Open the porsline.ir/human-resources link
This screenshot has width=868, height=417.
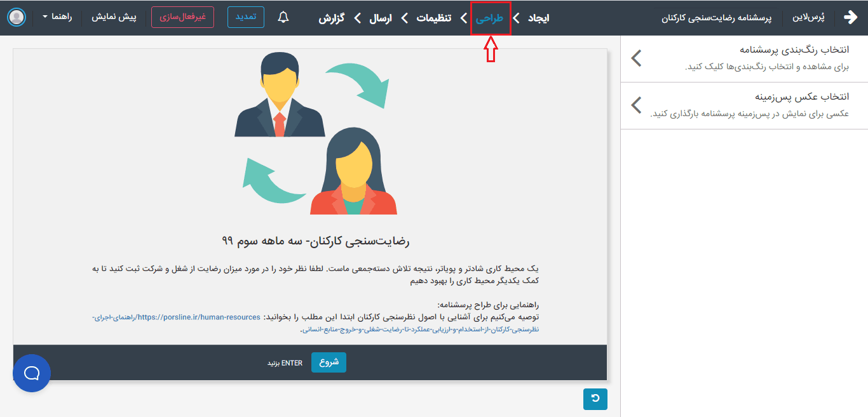pos(199,317)
